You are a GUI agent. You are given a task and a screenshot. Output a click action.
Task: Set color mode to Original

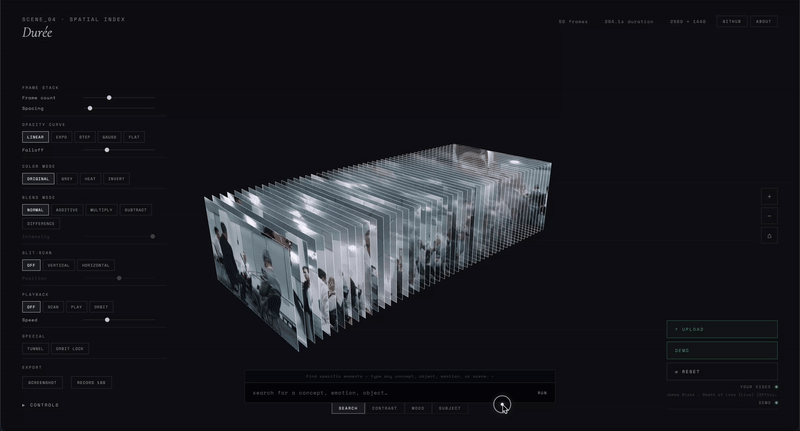click(38, 179)
